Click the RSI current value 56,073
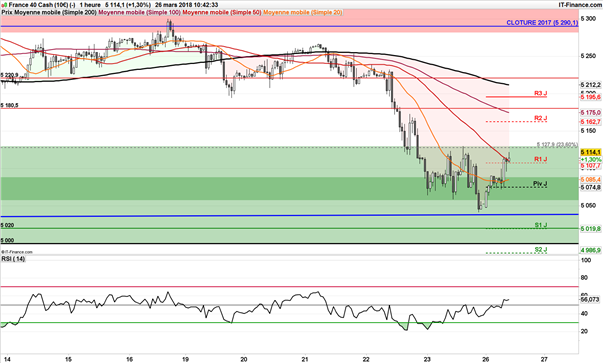Viewport: 603px width, 363px height. tap(590, 299)
